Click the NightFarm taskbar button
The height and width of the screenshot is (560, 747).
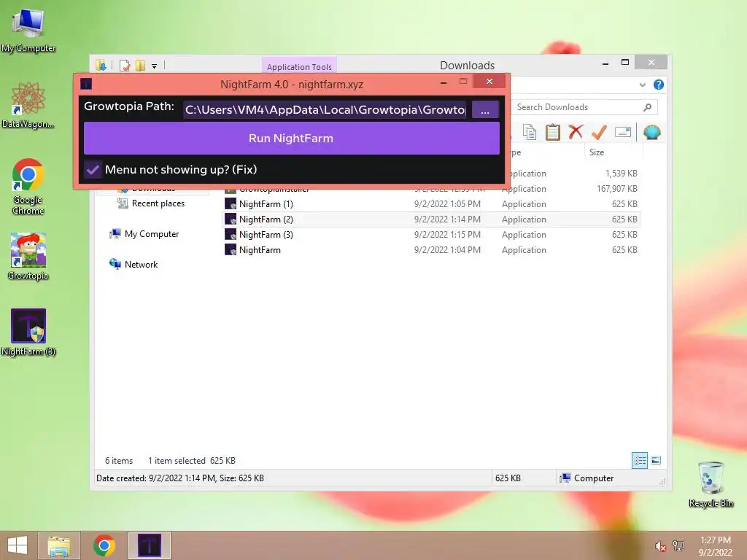149,545
